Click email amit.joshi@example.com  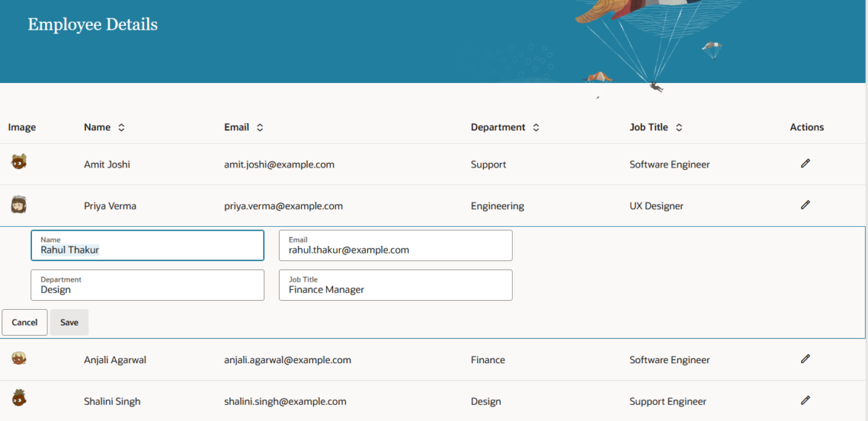coord(279,165)
